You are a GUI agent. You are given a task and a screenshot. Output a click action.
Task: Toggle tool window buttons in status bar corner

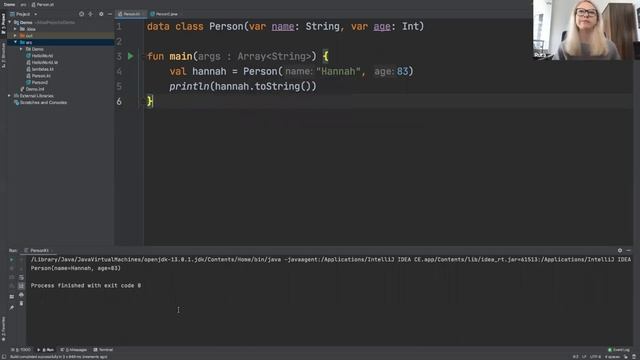pos(4,357)
